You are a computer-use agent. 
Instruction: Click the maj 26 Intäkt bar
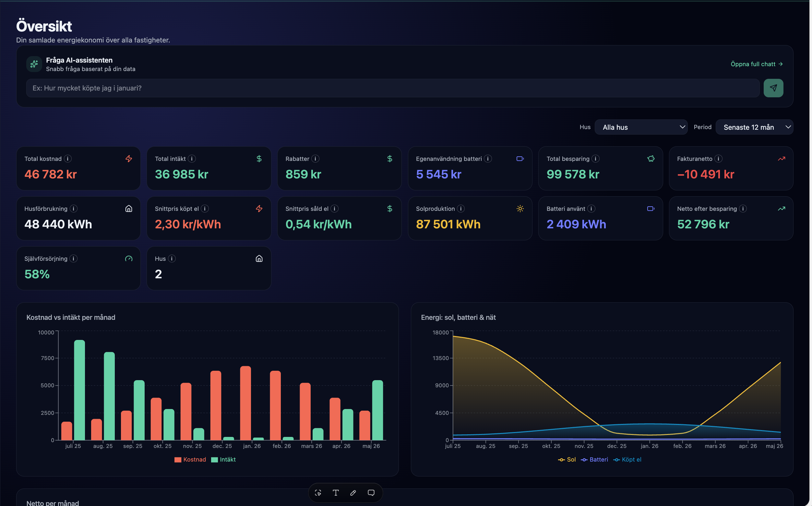click(x=377, y=410)
